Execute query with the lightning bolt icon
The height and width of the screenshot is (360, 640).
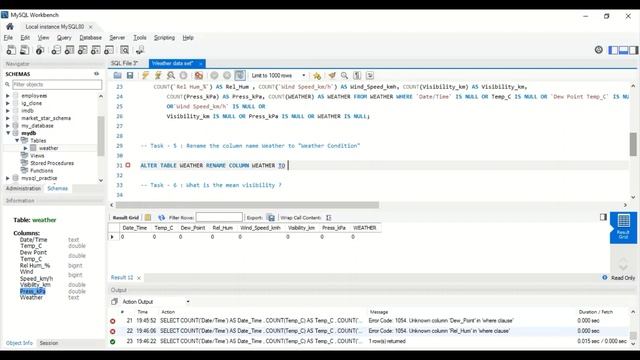click(x=145, y=76)
